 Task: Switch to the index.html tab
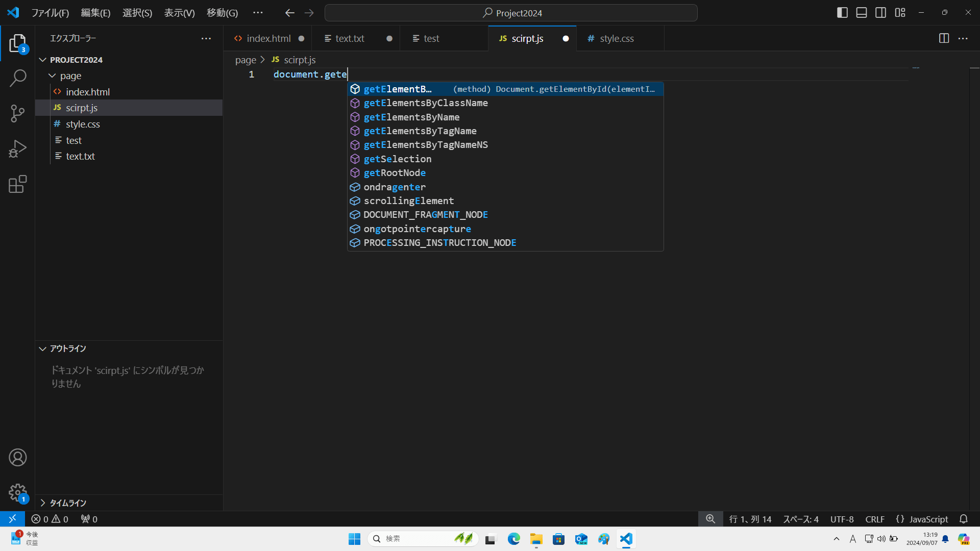click(268, 38)
